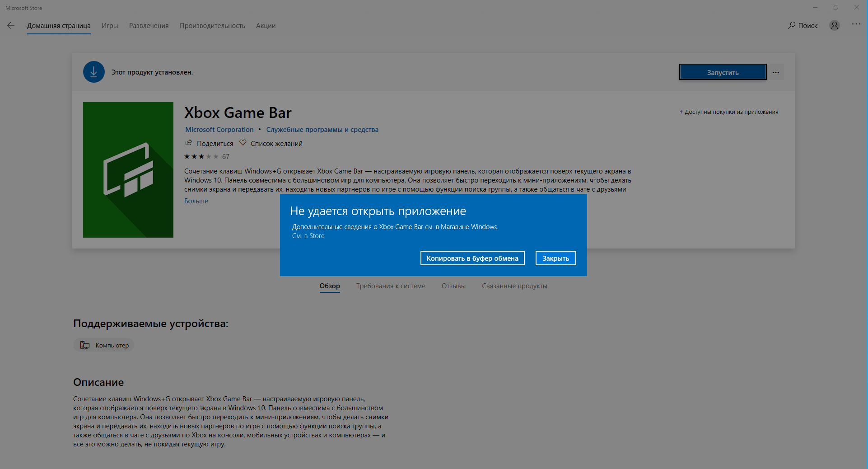
Task: Open the search magnifier icon
Action: 792,25
